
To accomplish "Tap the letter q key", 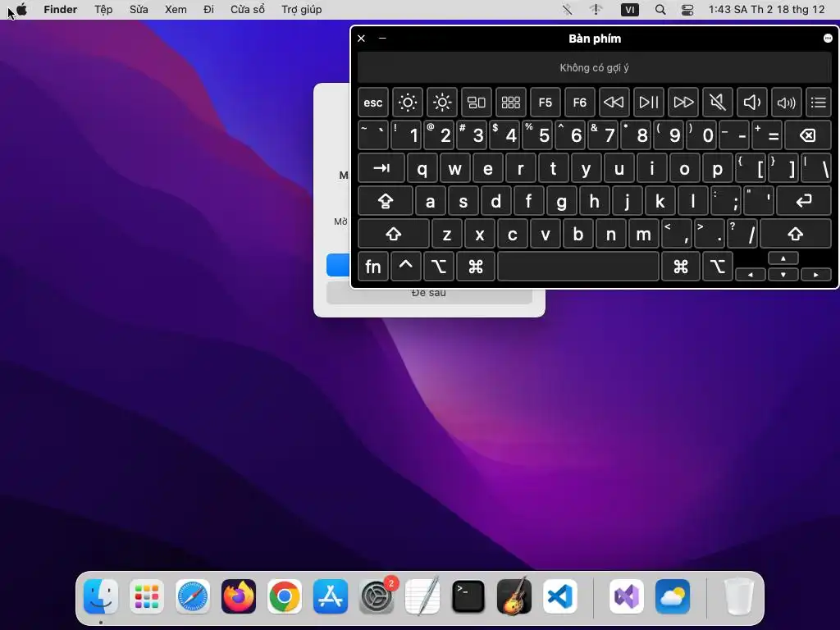I will [422, 168].
